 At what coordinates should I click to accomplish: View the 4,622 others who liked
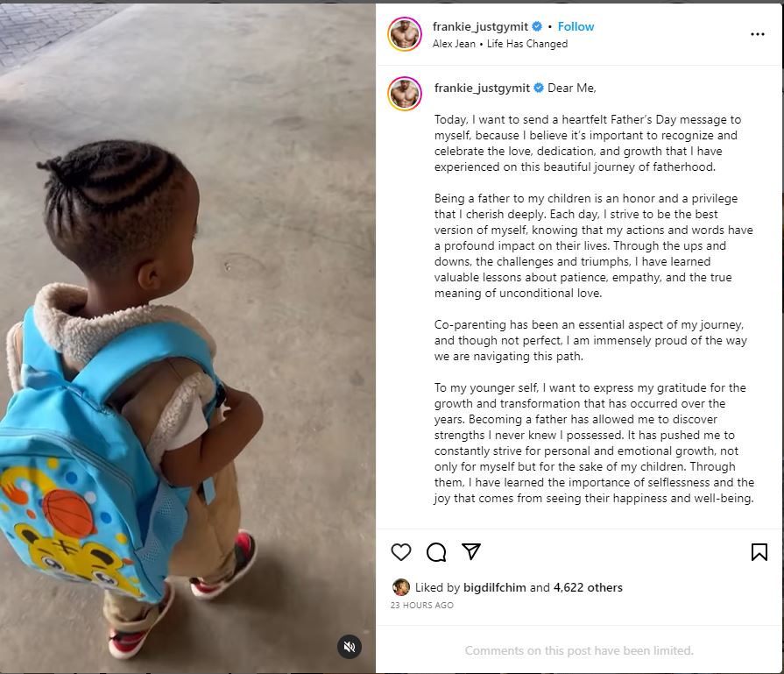pyautogui.click(x=588, y=587)
